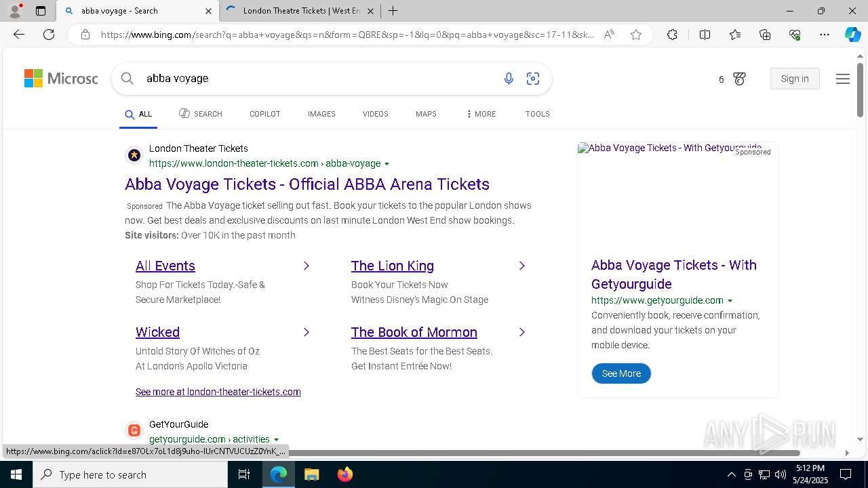Open Copilot sidebar icon

[852, 35]
